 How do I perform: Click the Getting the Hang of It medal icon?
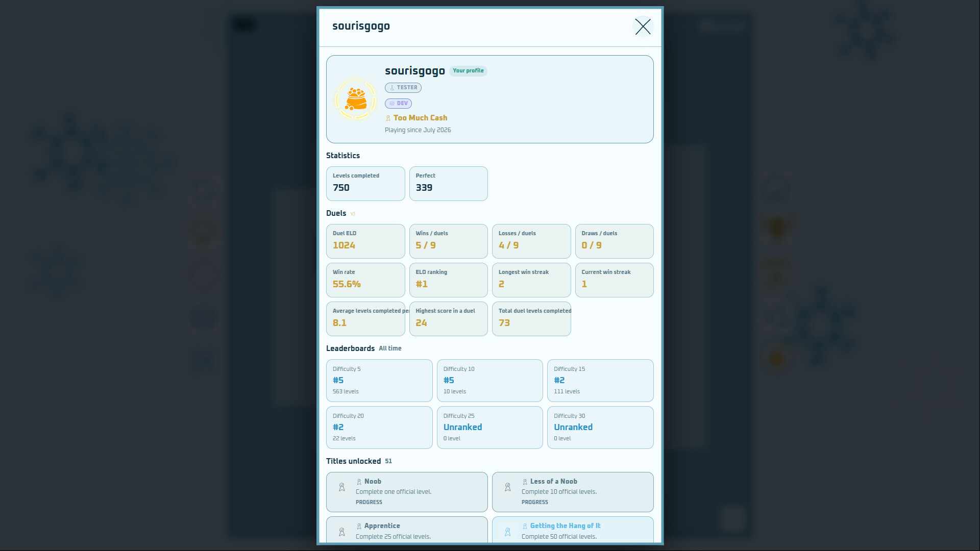coord(508,532)
